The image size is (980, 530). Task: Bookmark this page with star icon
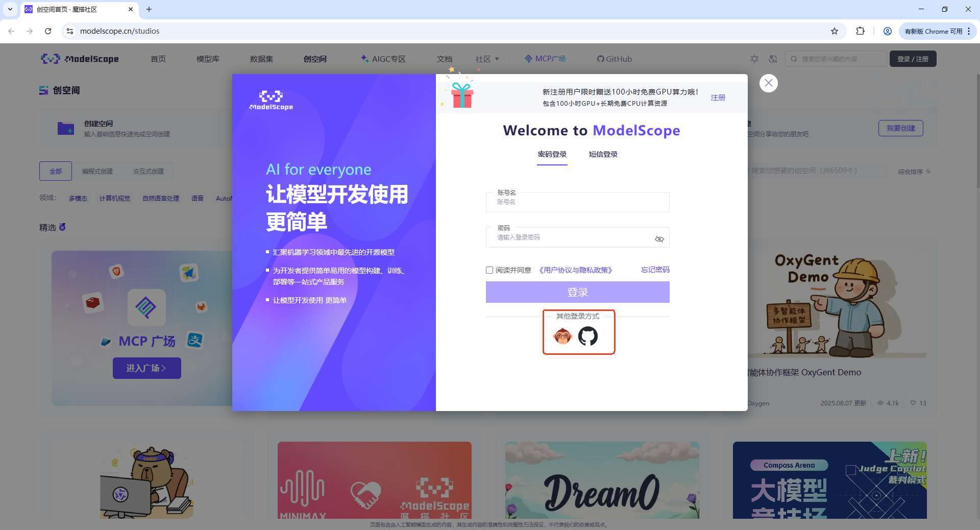[835, 31]
